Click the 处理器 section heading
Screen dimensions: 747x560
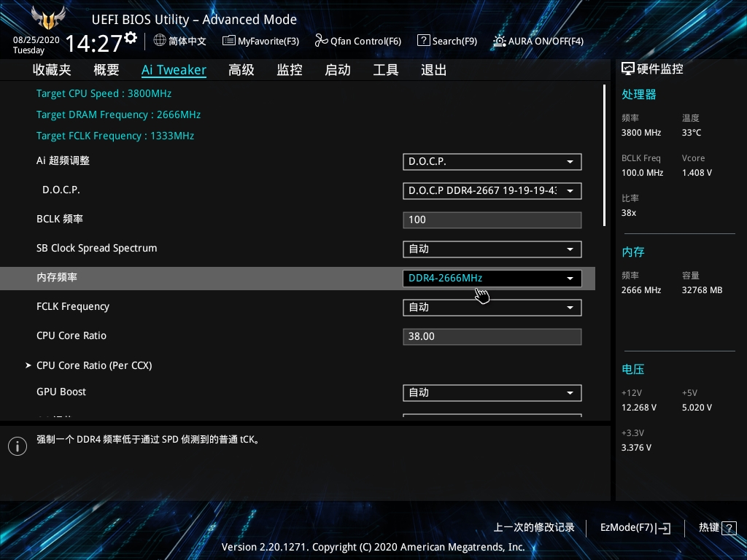(x=639, y=94)
